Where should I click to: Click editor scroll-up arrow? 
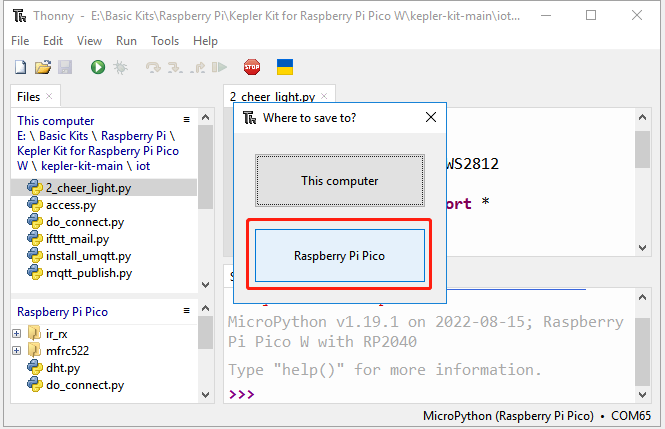click(643, 117)
